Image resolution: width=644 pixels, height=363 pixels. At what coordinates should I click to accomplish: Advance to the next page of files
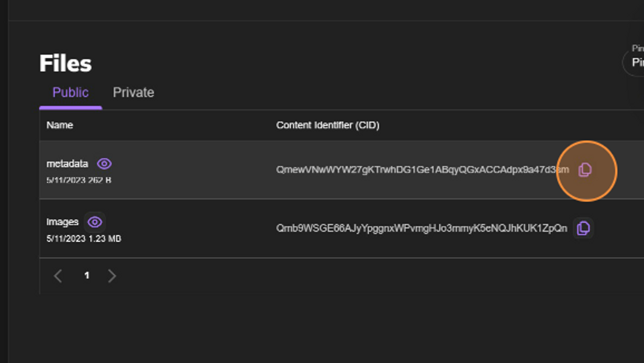pos(112,276)
